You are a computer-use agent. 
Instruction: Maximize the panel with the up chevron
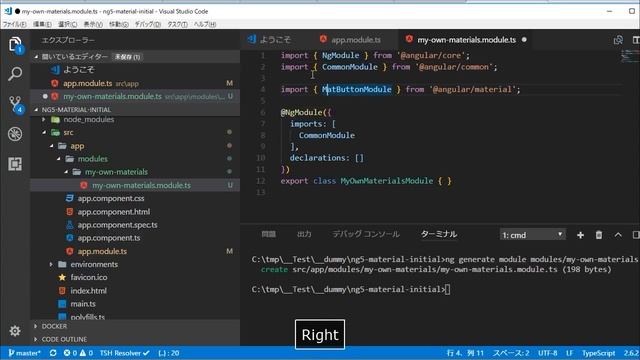618,235
